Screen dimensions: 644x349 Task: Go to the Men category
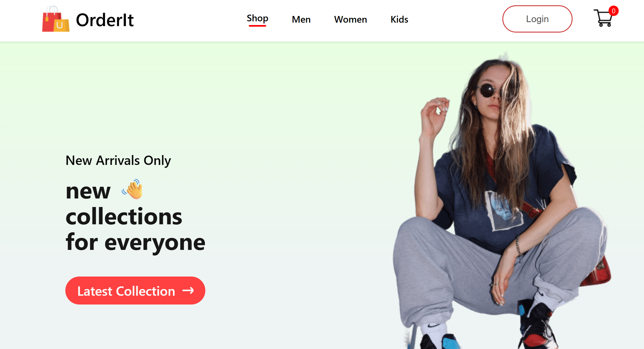(301, 19)
